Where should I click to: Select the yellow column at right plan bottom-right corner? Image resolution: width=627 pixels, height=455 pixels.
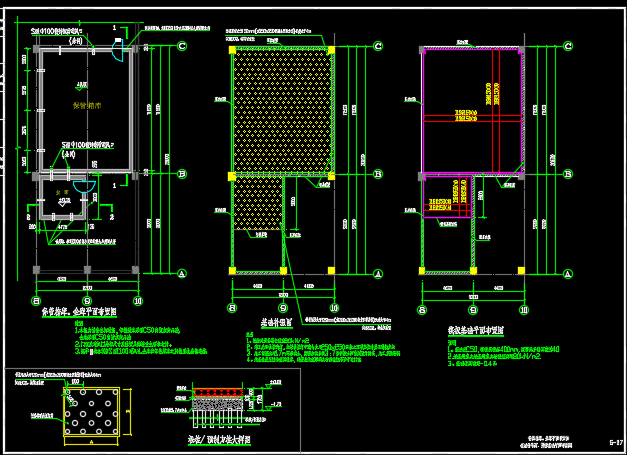click(521, 271)
